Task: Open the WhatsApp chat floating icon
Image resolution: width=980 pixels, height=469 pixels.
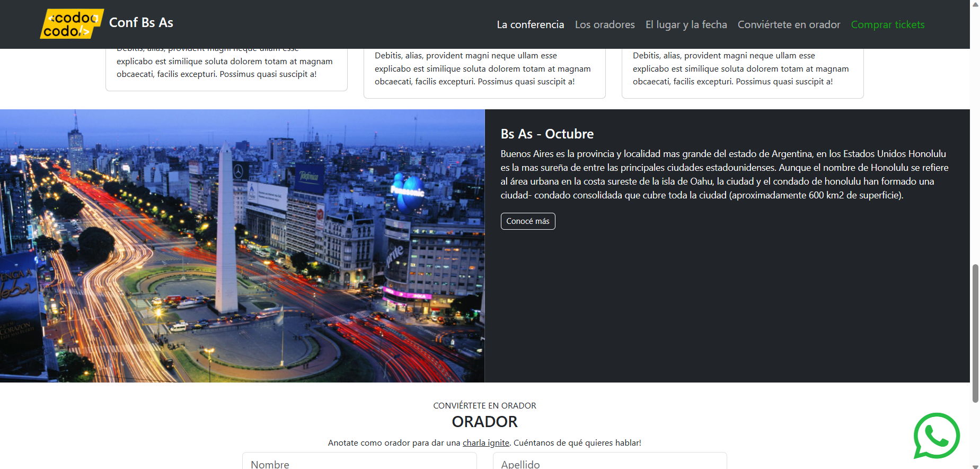Action: tap(936, 436)
